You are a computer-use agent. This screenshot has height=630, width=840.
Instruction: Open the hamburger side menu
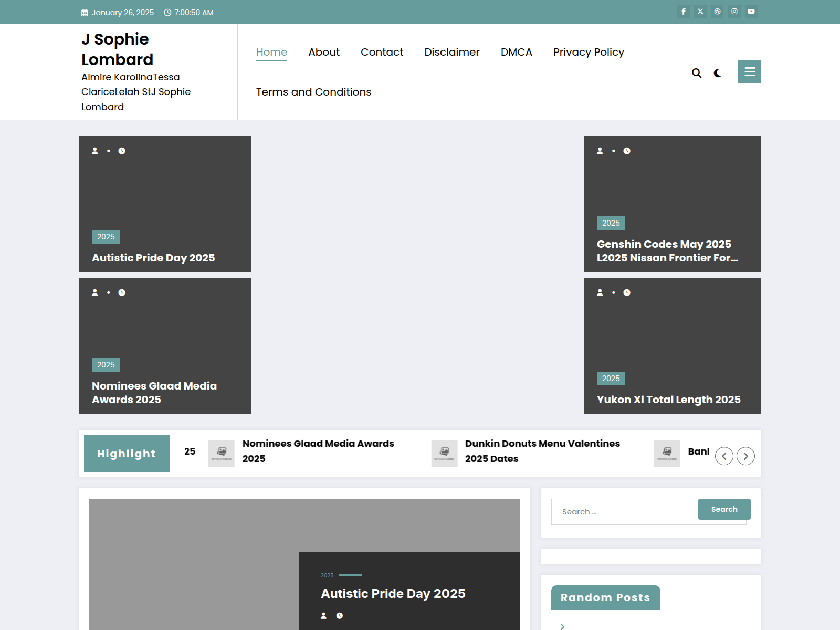750,71
